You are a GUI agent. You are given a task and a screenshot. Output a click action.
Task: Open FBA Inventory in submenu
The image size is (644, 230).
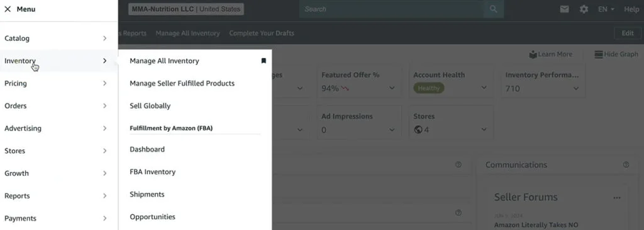click(152, 172)
